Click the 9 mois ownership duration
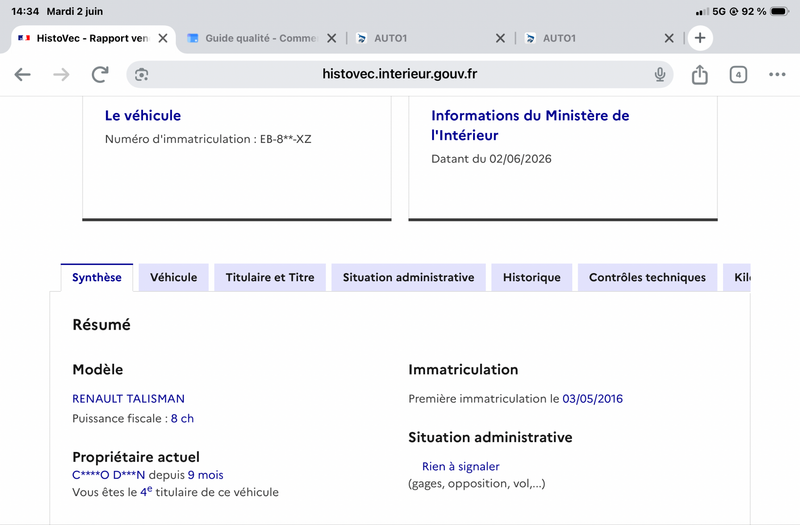This screenshot has height=525, width=800. click(206, 475)
